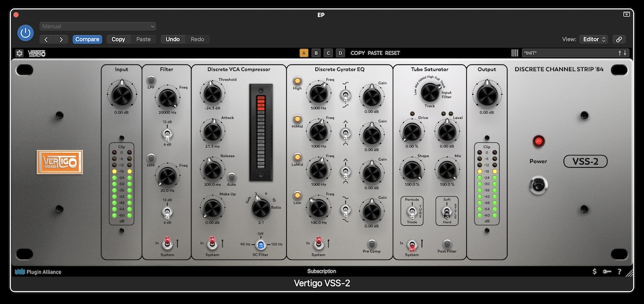The image size is (644, 304).
Task: Open the Manual preset dropdown
Action: [x=98, y=26]
